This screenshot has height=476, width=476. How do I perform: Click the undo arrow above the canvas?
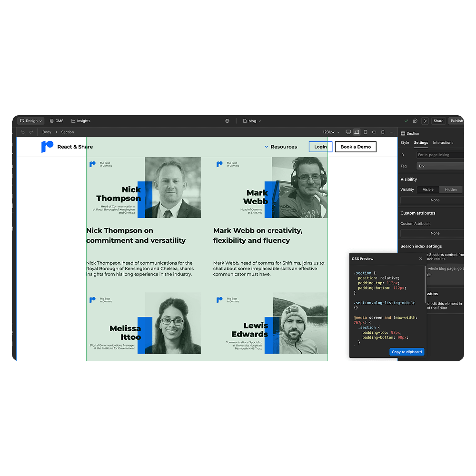pyautogui.click(x=22, y=131)
